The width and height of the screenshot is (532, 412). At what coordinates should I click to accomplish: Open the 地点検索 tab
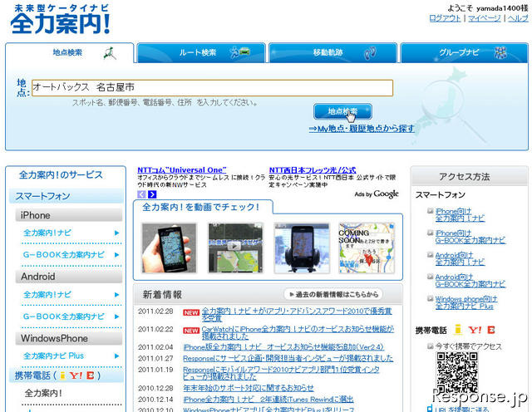[70, 52]
